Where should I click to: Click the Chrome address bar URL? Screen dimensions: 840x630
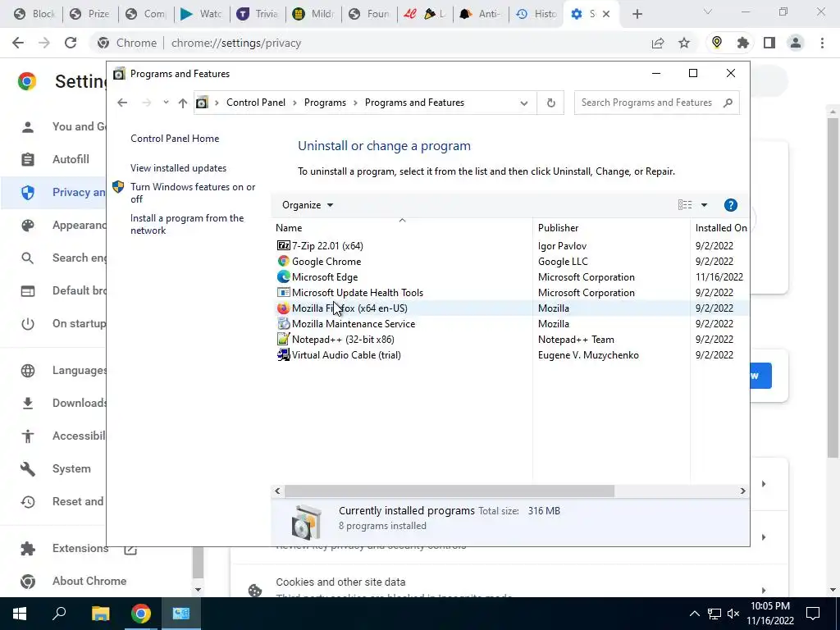point(236,43)
